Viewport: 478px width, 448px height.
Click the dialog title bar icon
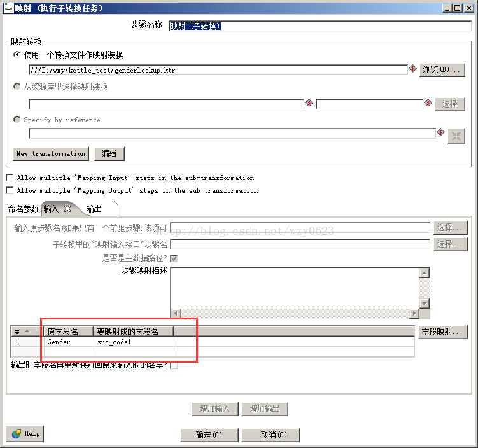tap(8, 8)
